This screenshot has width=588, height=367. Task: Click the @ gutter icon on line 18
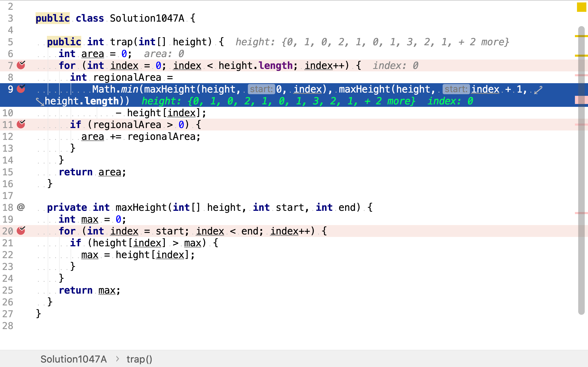click(21, 207)
